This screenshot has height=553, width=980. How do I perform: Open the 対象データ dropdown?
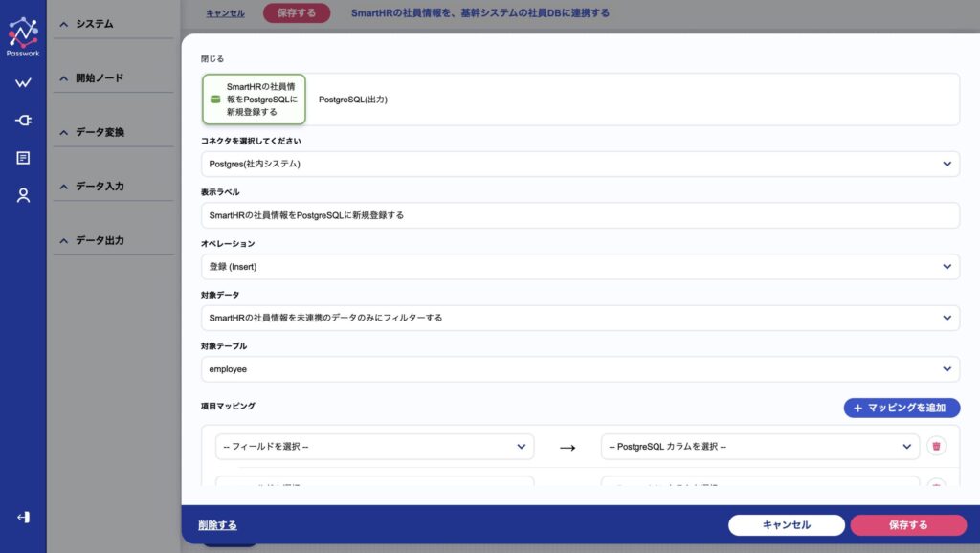[x=580, y=318]
